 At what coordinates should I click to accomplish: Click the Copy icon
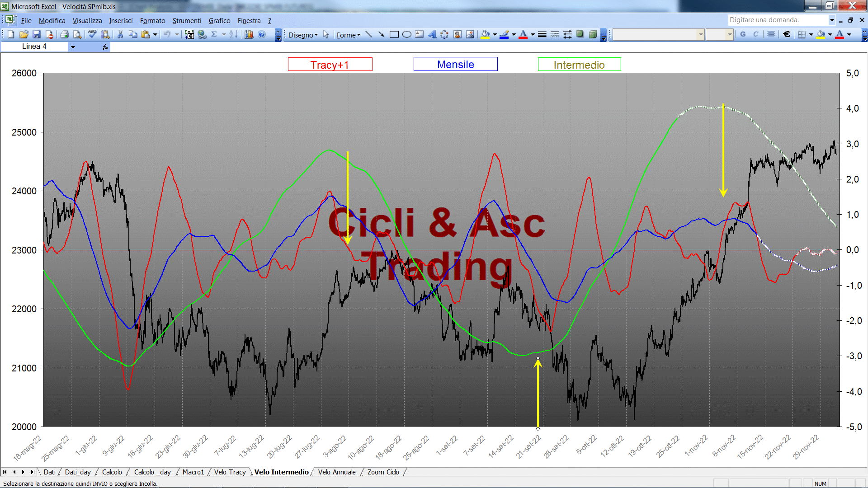point(133,34)
